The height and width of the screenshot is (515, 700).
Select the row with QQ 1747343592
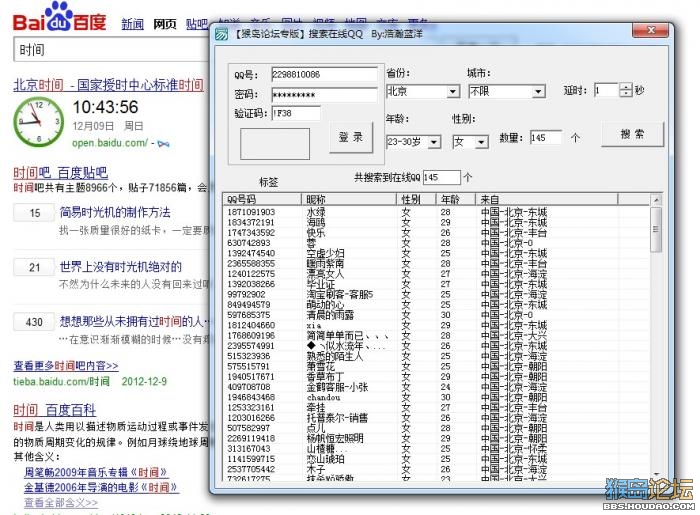tap(435, 233)
